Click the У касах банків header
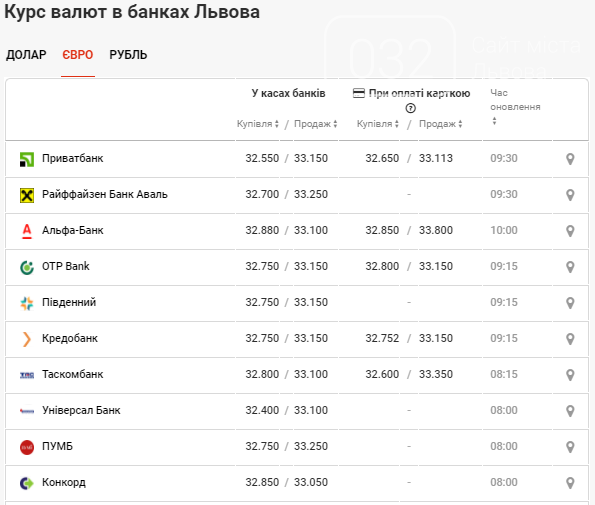Image resolution: width=595 pixels, height=505 pixels. tap(288, 93)
